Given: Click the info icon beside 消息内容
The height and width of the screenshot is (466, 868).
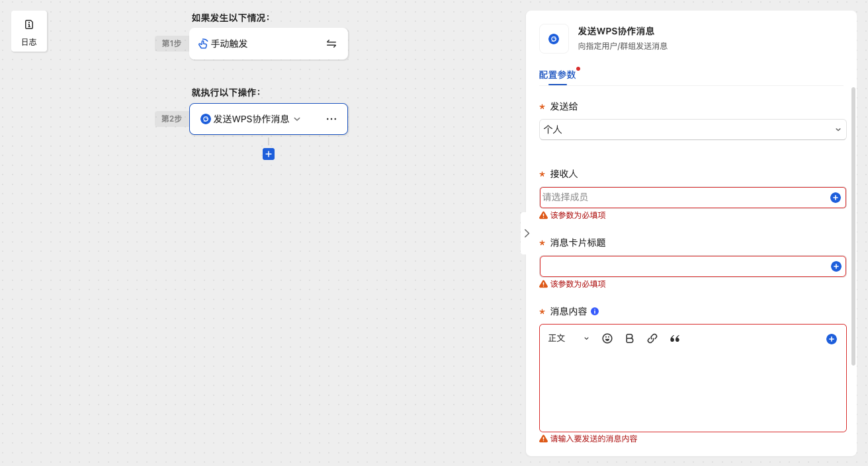Looking at the screenshot, I should tap(595, 311).
